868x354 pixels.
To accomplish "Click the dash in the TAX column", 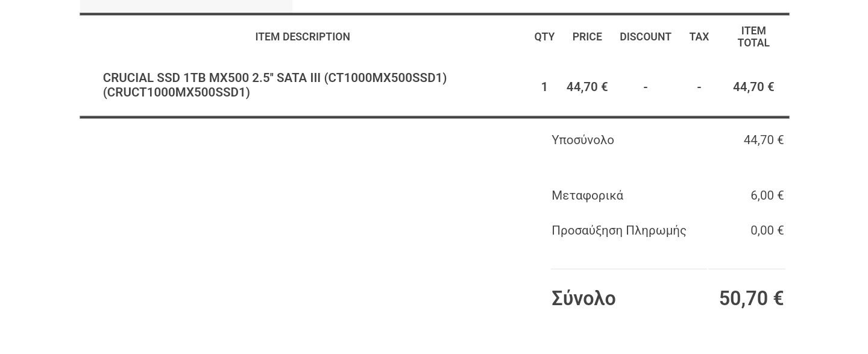I will tap(699, 87).
